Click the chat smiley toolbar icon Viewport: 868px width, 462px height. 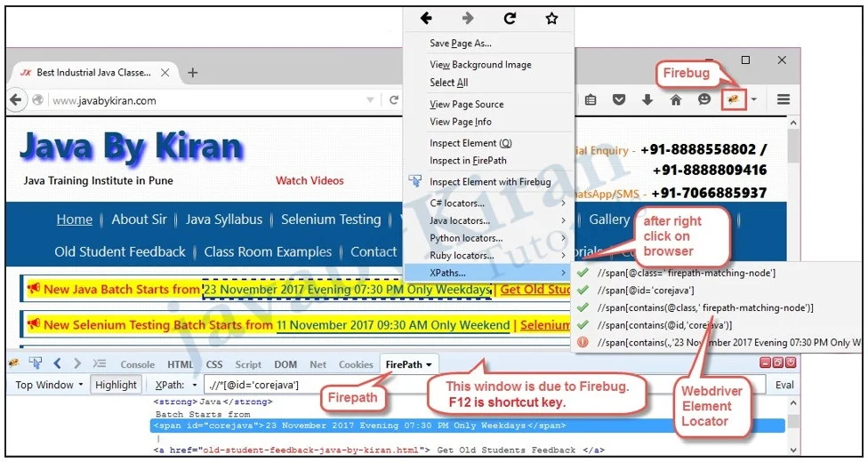pyautogui.click(x=704, y=100)
